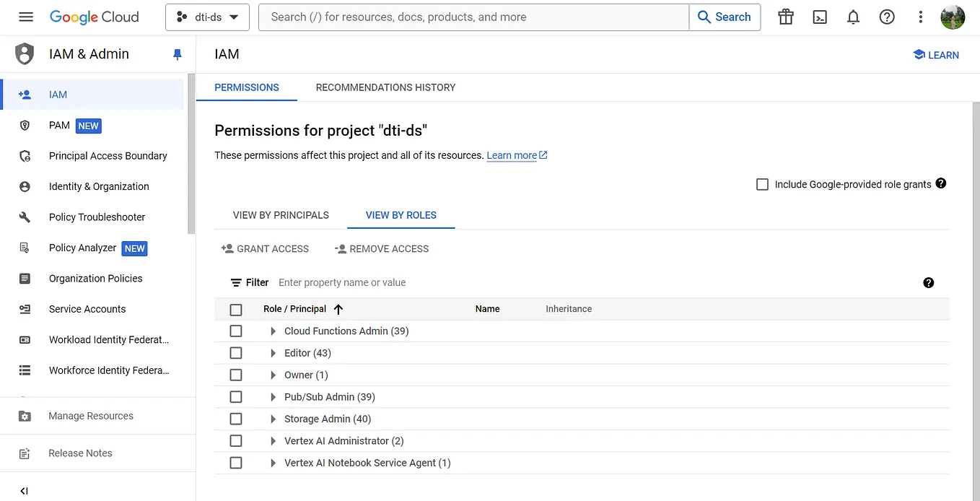Viewport: 980px width, 501px height.
Task: Open the Learn more link
Action: coord(512,155)
